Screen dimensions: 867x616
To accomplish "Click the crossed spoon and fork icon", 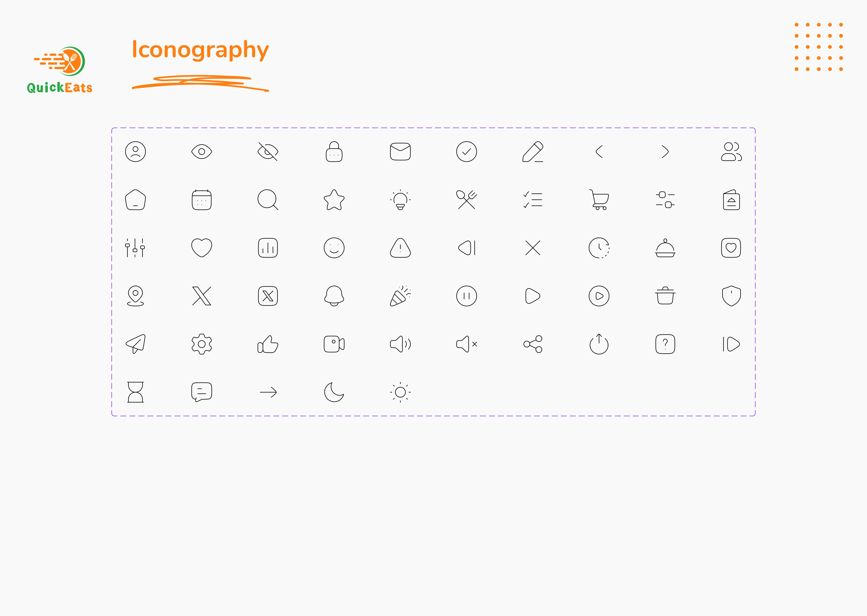I will [466, 200].
